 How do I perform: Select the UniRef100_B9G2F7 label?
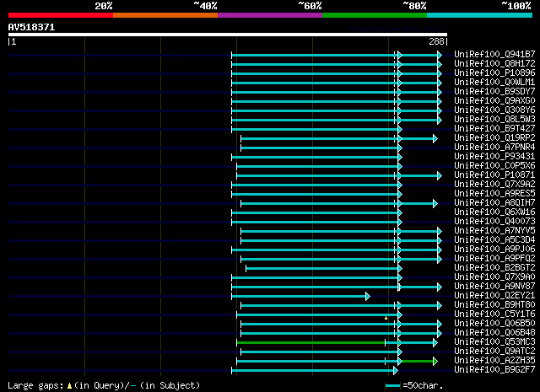494,370
